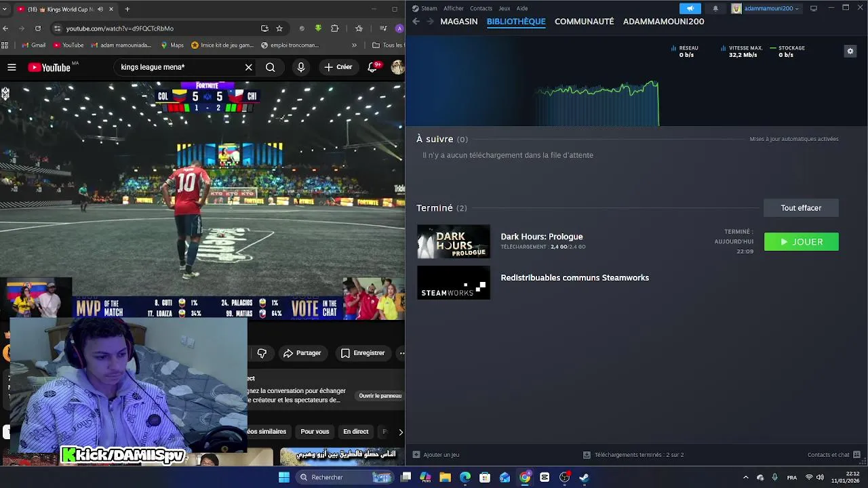The image size is (868, 488).
Task: Switch to the MAGASIN tab
Action: pos(459,22)
